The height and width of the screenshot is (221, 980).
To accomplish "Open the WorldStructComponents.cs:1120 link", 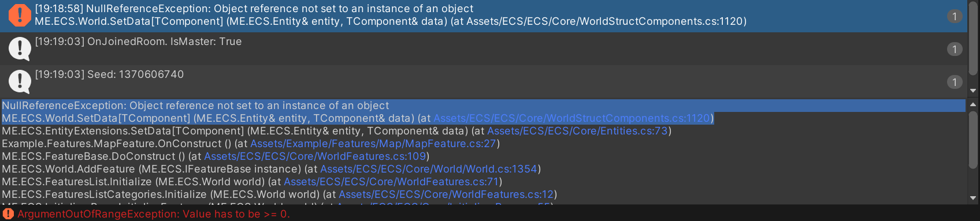I will pos(572,118).
